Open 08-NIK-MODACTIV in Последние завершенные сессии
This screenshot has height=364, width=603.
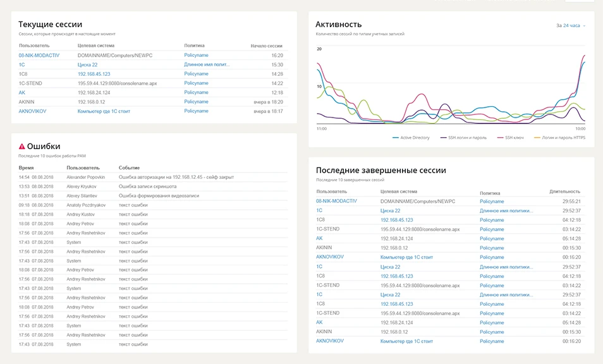pos(336,201)
